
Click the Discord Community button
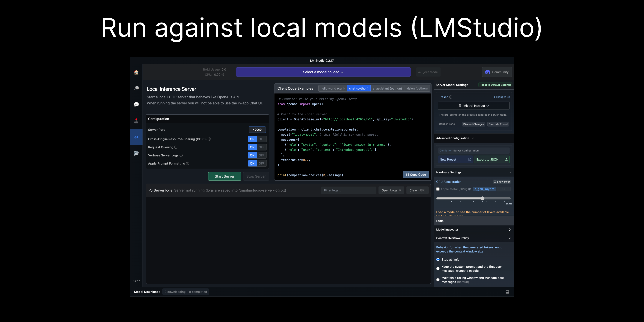497,72
